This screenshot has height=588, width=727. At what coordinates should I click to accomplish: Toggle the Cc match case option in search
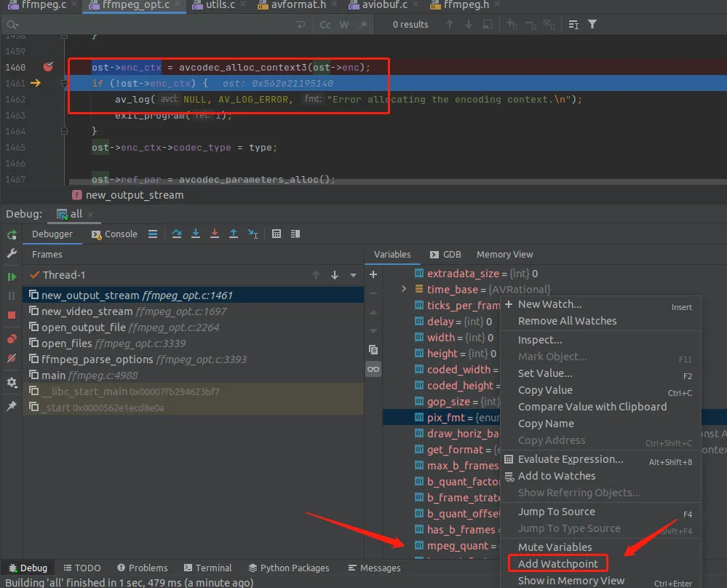[325, 25]
